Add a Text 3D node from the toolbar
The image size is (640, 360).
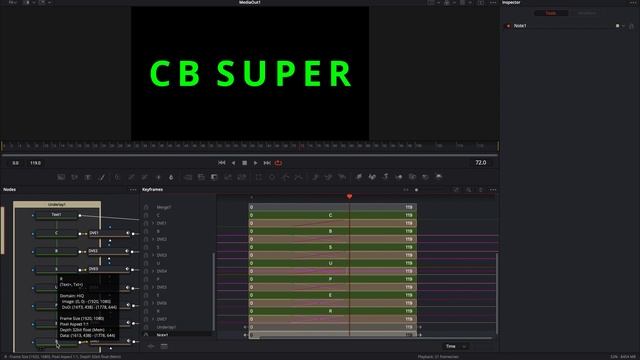tap(386, 177)
